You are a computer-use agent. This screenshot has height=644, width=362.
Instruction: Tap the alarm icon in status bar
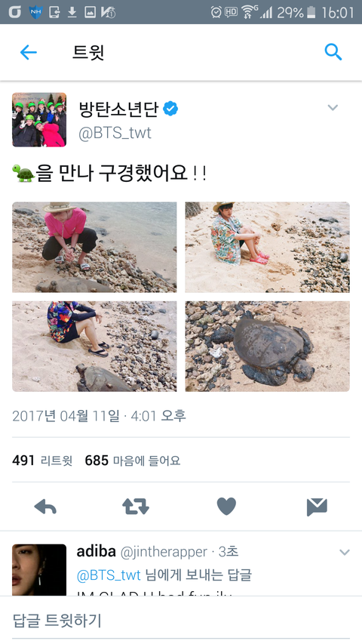click(216, 12)
